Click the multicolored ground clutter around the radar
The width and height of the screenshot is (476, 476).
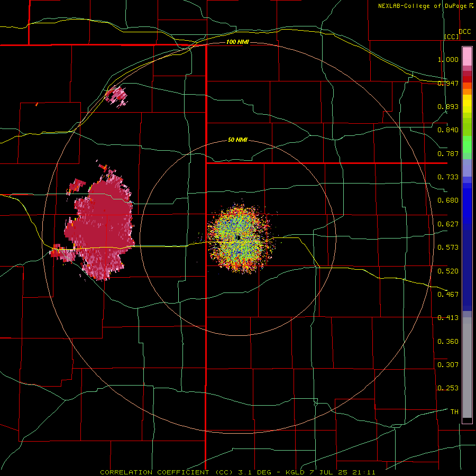tap(241, 239)
